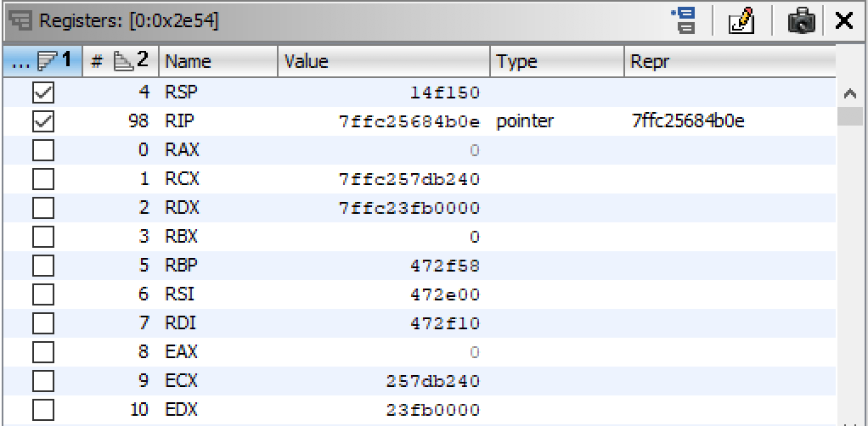
Task: Select EAX value 0
Action: [474, 352]
